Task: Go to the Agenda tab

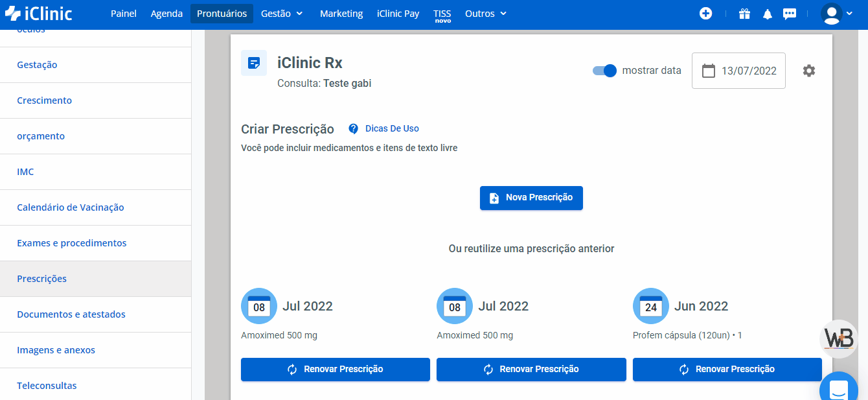Action: [166, 14]
